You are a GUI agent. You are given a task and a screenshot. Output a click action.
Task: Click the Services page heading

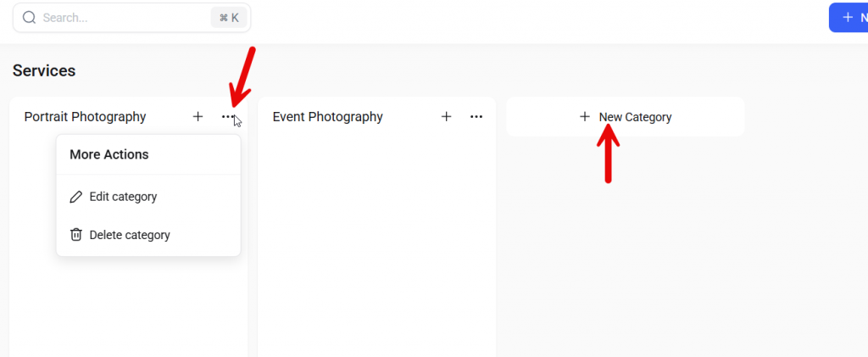click(44, 71)
